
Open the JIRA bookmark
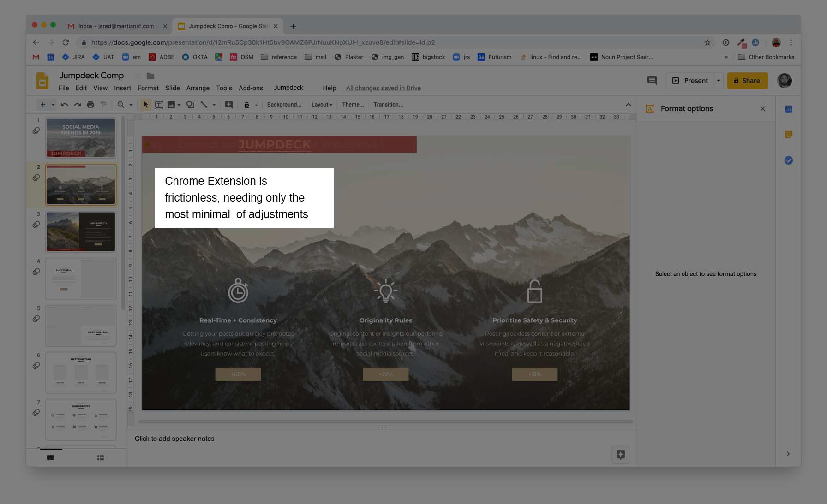[x=73, y=57]
